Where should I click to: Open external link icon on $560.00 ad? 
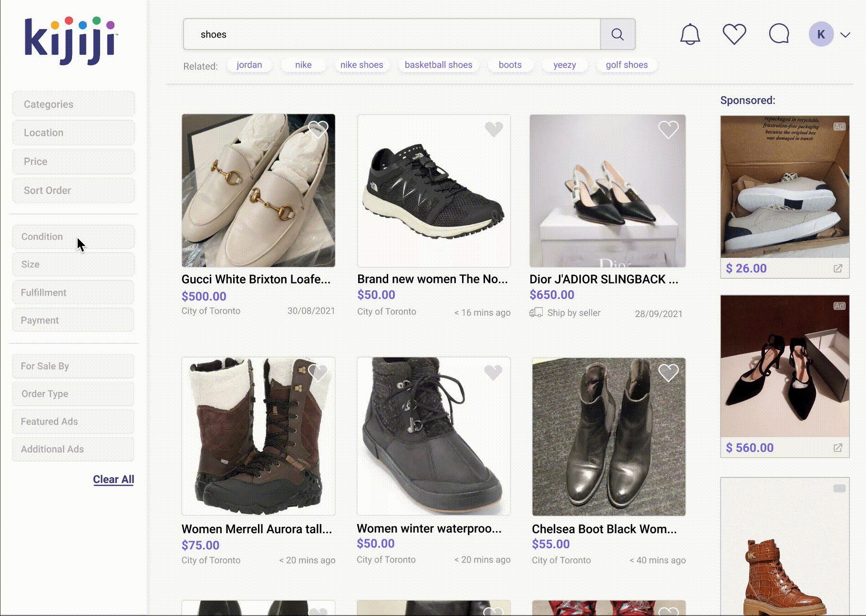pos(837,448)
